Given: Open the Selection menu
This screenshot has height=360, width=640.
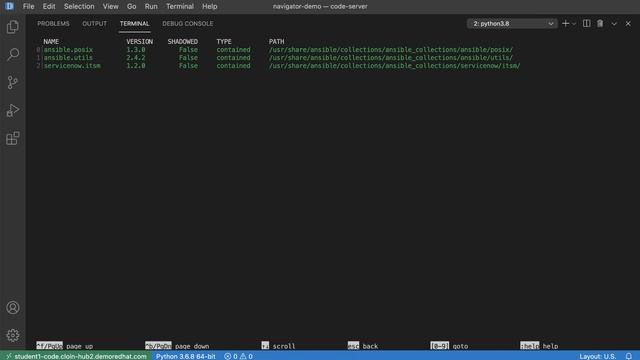Looking at the screenshot, I should [79, 6].
